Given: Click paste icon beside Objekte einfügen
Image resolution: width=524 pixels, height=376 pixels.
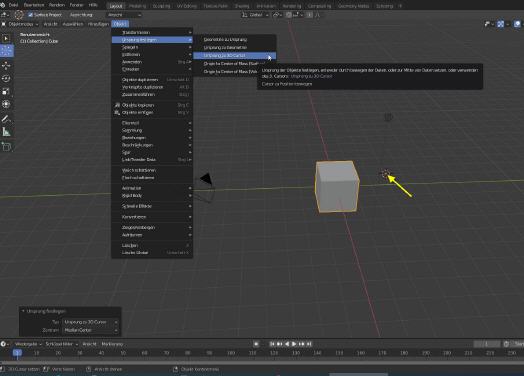Looking at the screenshot, I should pyautogui.click(x=117, y=113).
